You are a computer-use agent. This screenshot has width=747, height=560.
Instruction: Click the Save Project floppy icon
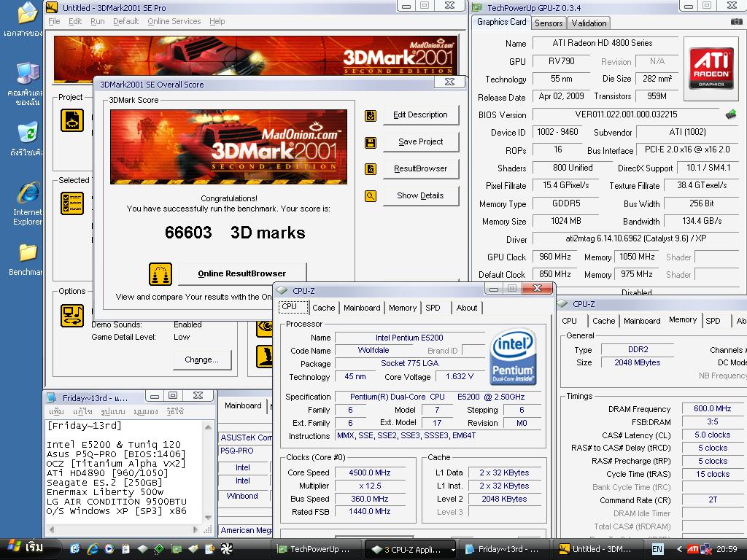371,142
